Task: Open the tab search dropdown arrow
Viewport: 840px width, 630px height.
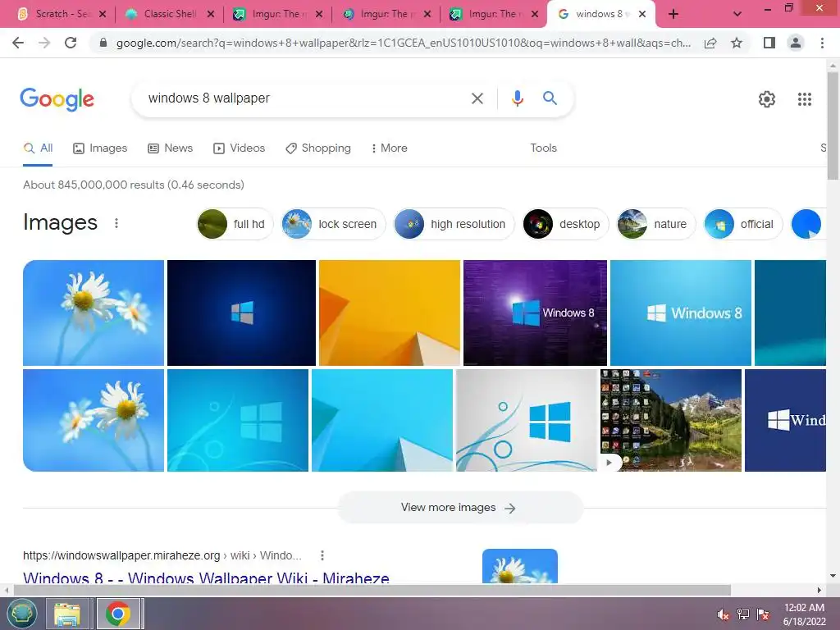Action: coord(737,15)
